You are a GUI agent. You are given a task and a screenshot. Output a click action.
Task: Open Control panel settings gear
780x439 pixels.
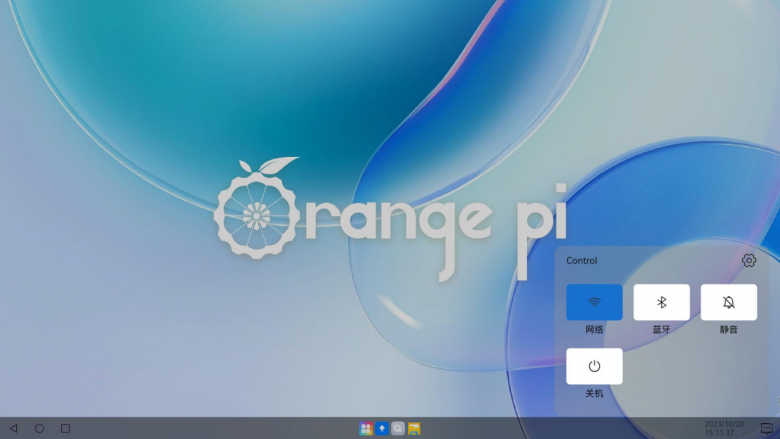pyautogui.click(x=749, y=261)
